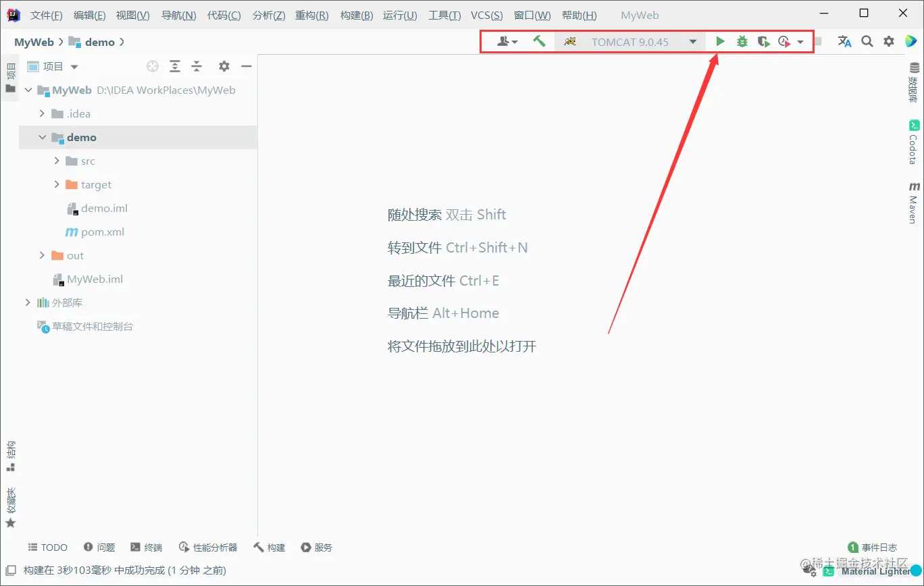Run the TOMCAT configuration with green play button
The height and width of the screenshot is (586, 924).
point(721,42)
